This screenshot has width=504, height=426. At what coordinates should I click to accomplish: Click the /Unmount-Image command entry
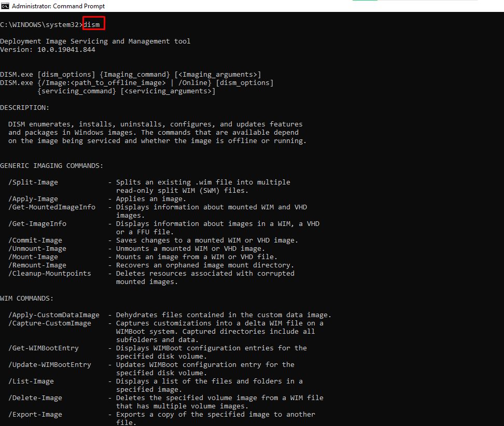click(37, 249)
